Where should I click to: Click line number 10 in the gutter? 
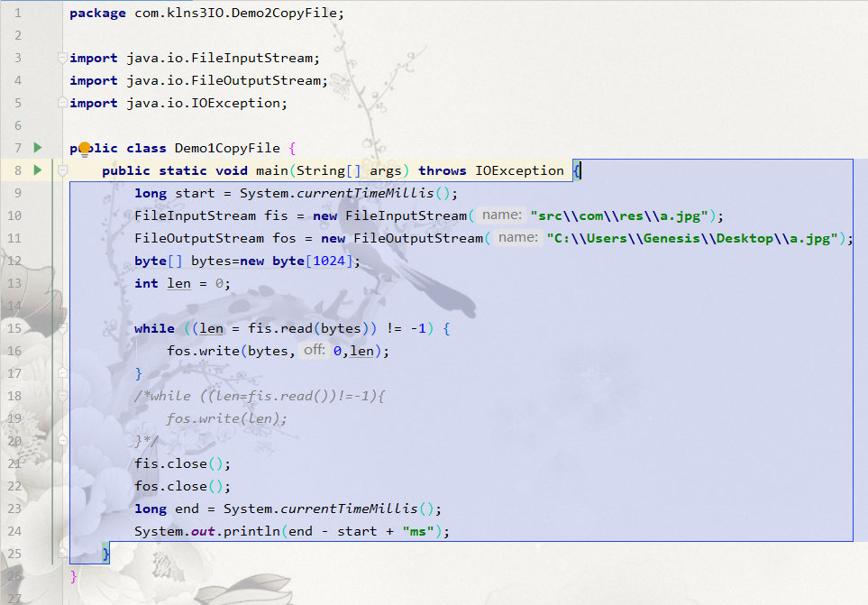pyautogui.click(x=14, y=215)
